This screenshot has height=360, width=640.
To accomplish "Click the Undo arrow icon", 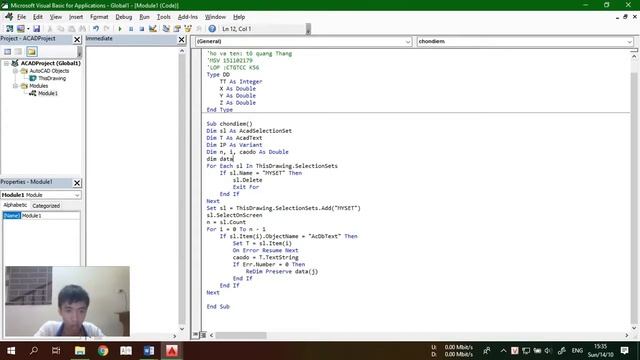I will point(96,29).
